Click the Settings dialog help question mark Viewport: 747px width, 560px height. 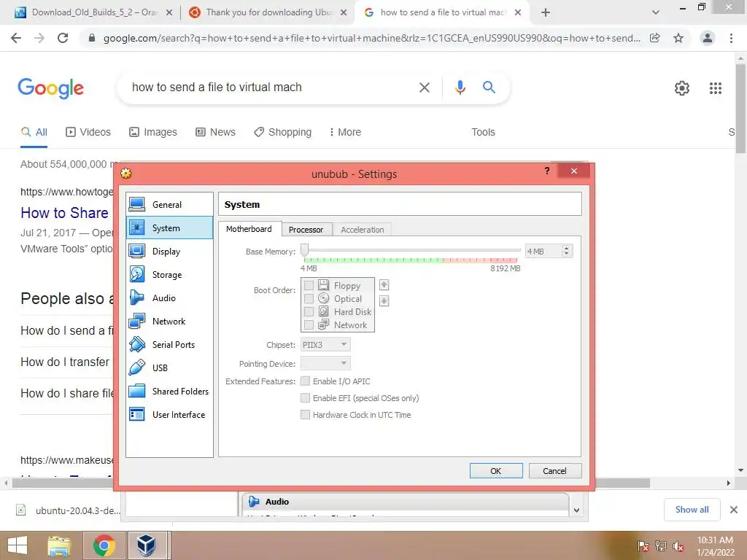point(547,171)
